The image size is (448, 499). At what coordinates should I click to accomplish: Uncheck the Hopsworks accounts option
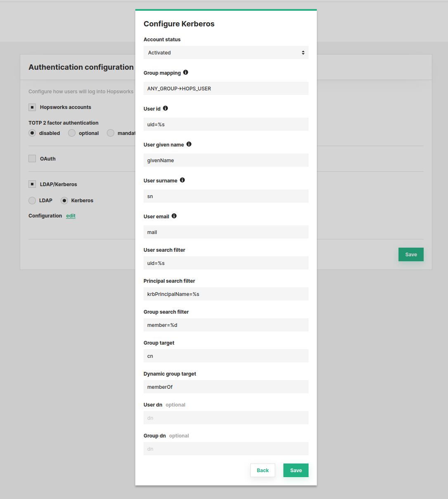(32, 107)
